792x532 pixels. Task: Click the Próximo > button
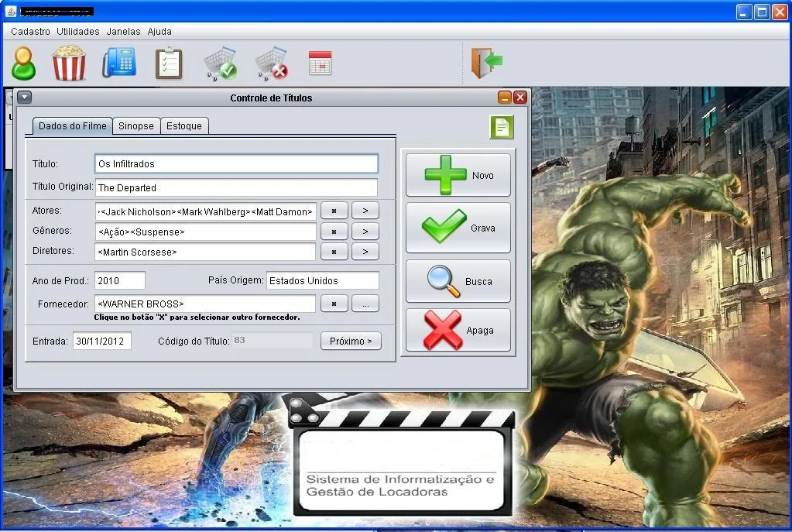[351, 341]
